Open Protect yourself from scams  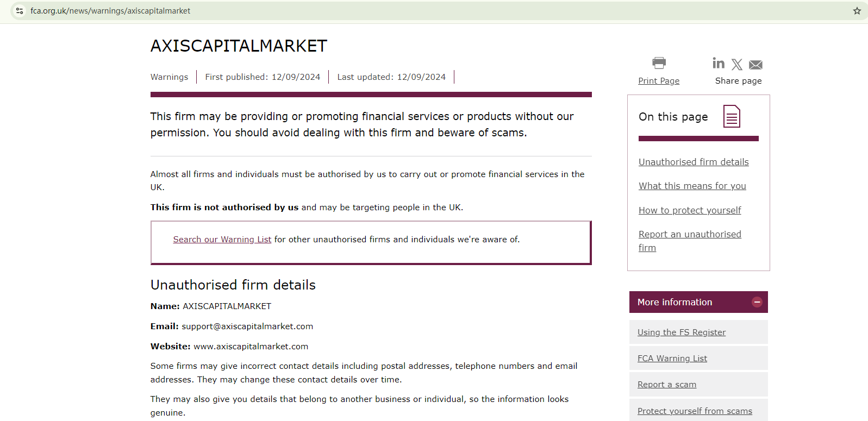tap(695, 411)
